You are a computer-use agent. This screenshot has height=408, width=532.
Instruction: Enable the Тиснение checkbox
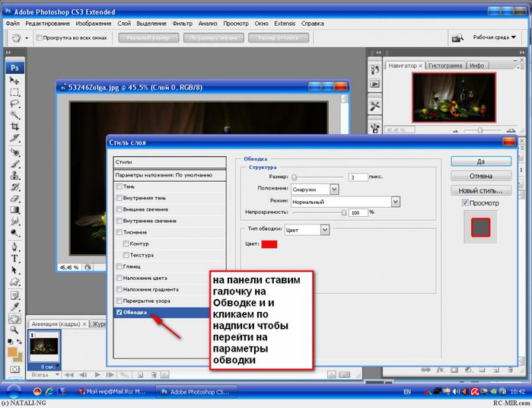pos(119,232)
